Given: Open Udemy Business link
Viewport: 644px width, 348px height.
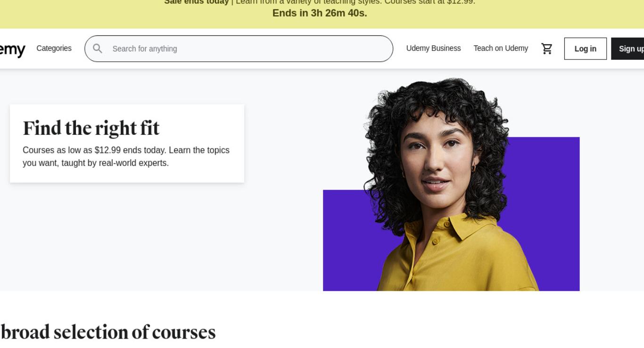Looking at the screenshot, I should 433,48.
